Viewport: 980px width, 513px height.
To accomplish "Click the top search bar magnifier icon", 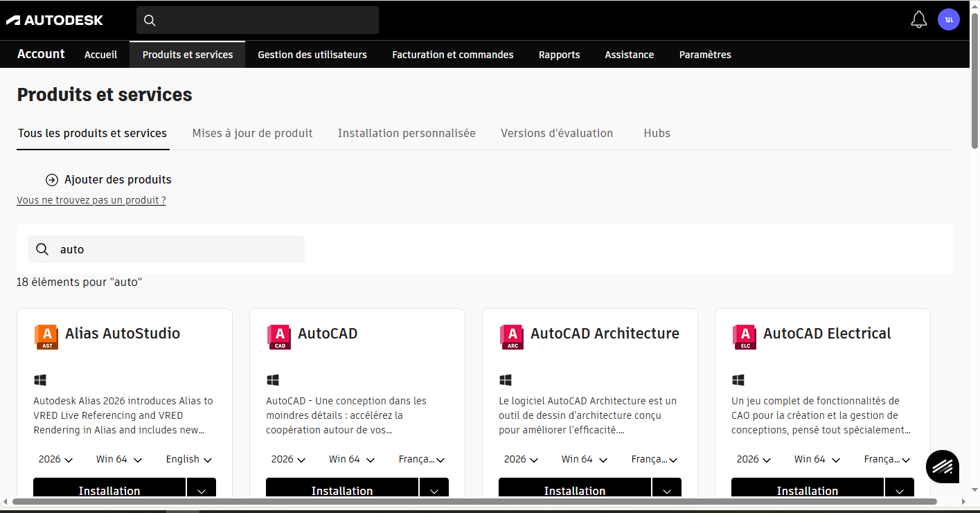I will (x=150, y=20).
